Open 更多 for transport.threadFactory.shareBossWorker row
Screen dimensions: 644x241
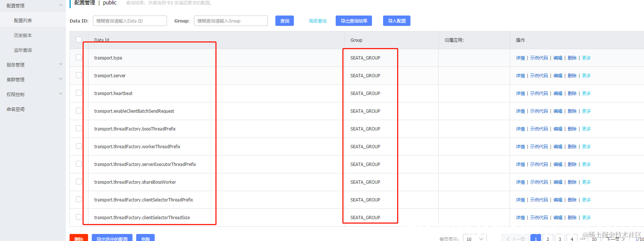[x=586, y=182]
